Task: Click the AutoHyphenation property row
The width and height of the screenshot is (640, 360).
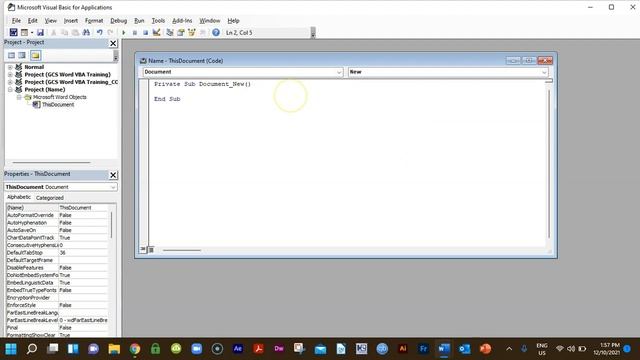Action: pyautogui.click(x=57, y=223)
